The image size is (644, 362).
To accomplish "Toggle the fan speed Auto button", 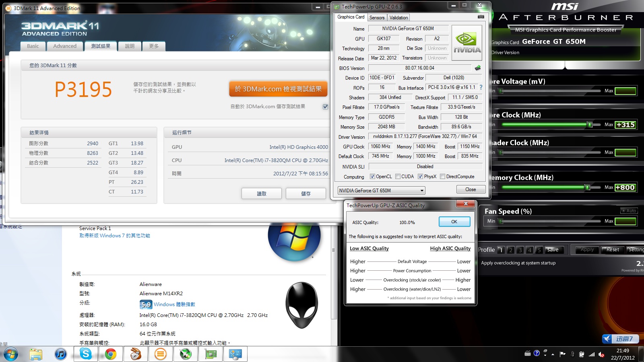I will click(629, 211).
